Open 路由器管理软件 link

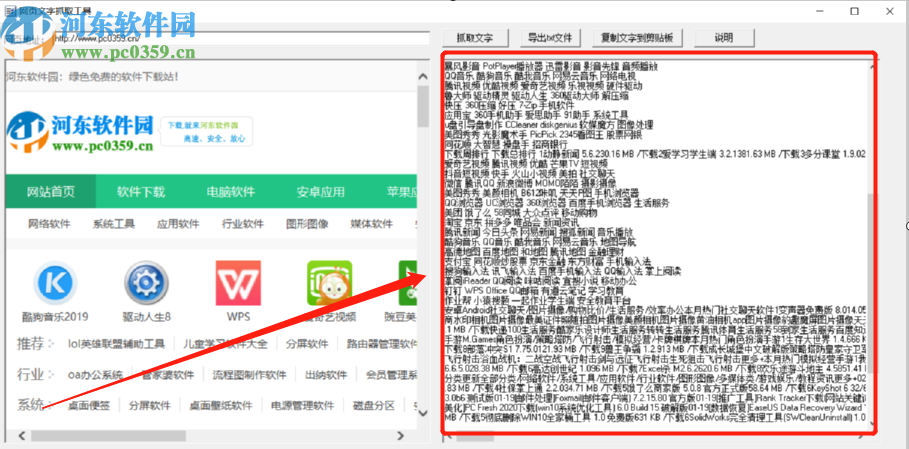click(x=382, y=344)
